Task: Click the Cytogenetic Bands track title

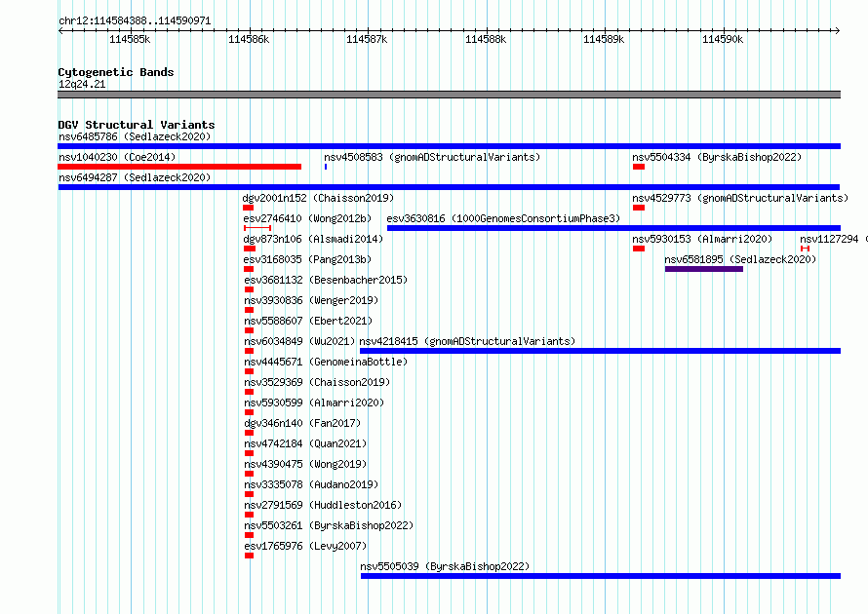Action: click(116, 72)
